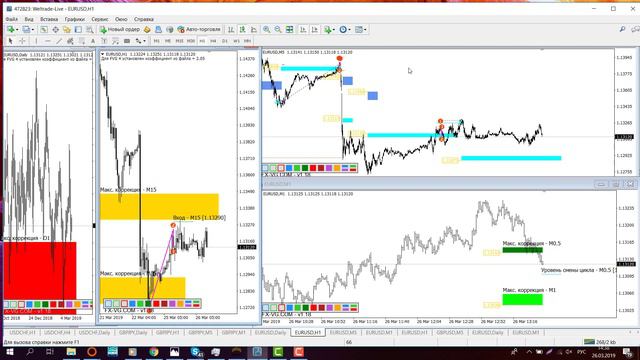This screenshot has height=360, width=640.
Task: Select the vertical line drawing tool
Action: point(36,41)
